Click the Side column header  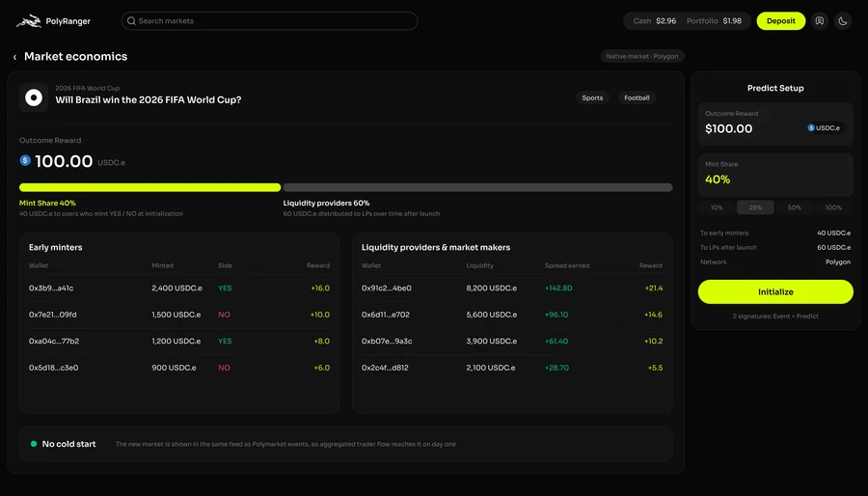pyautogui.click(x=225, y=265)
